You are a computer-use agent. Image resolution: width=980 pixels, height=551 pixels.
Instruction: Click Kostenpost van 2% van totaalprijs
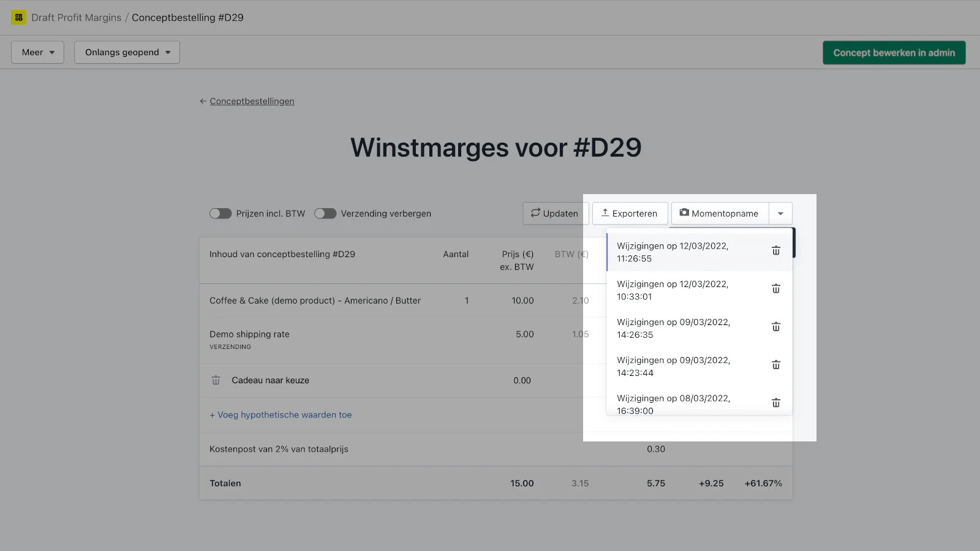click(x=279, y=449)
